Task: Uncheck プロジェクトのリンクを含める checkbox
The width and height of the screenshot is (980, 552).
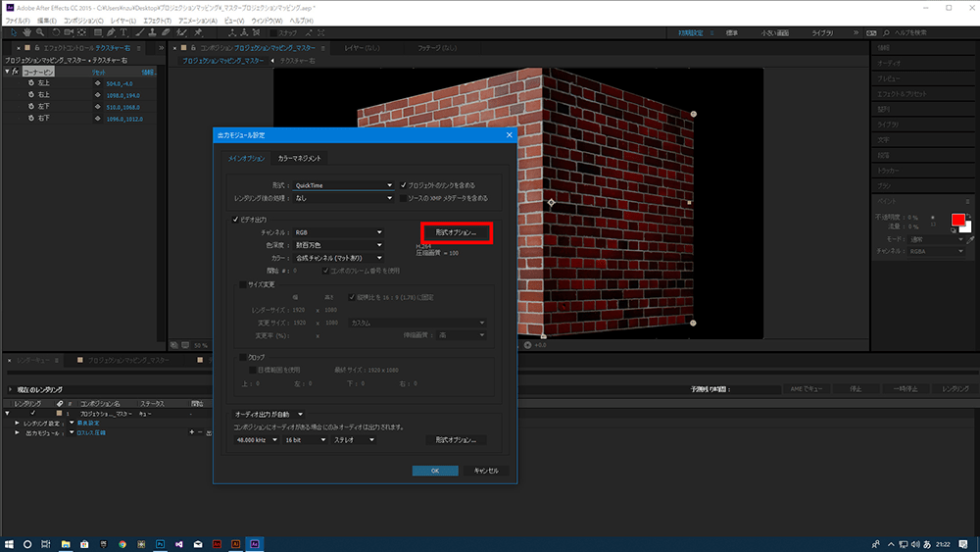Action: coord(404,184)
